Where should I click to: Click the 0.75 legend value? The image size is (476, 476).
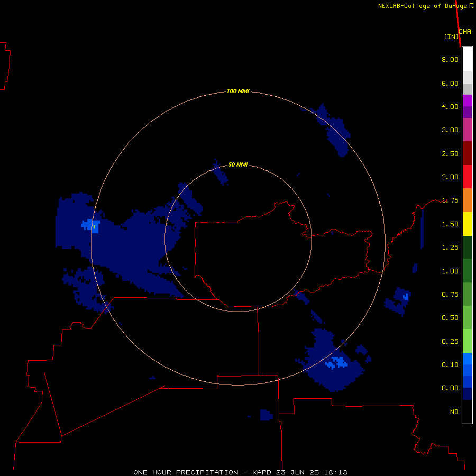450,295
